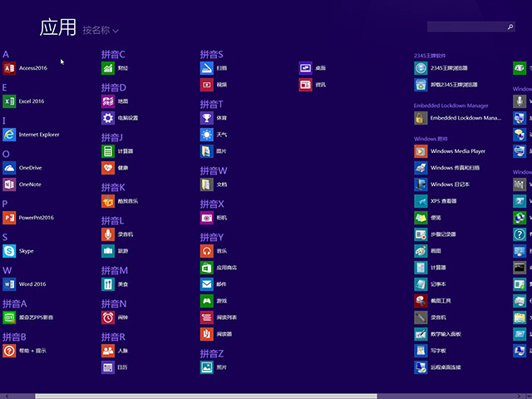The height and width of the screenshot is (399, 532).
Task: Launch the orange 阅读器 Reader app
Action: click(216, 334)
